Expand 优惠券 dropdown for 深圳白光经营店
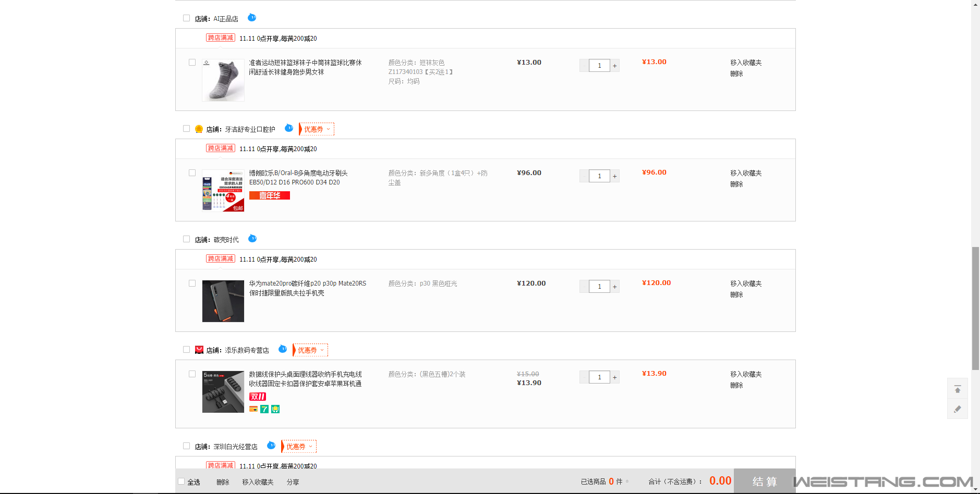980x494 pixels. coord(299,447)
